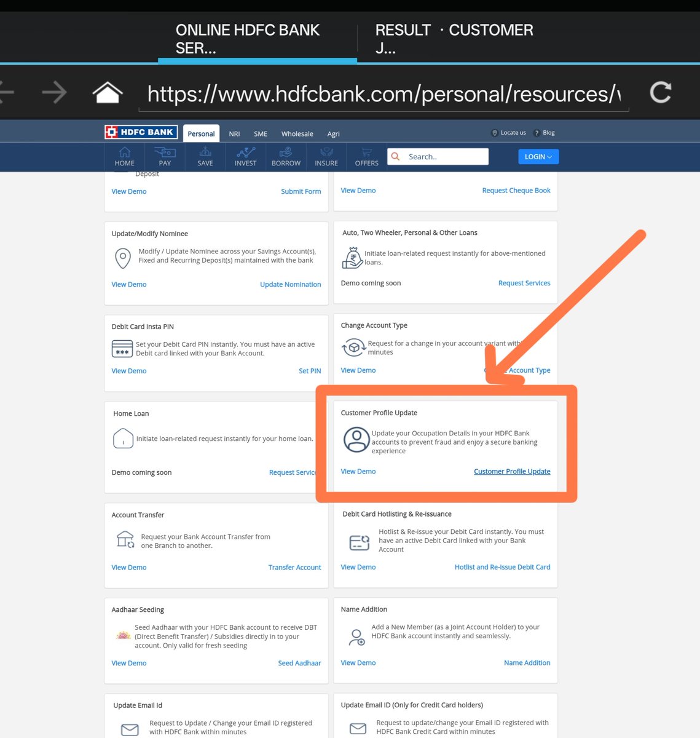Click the Submit Form link

click(301, 192)
